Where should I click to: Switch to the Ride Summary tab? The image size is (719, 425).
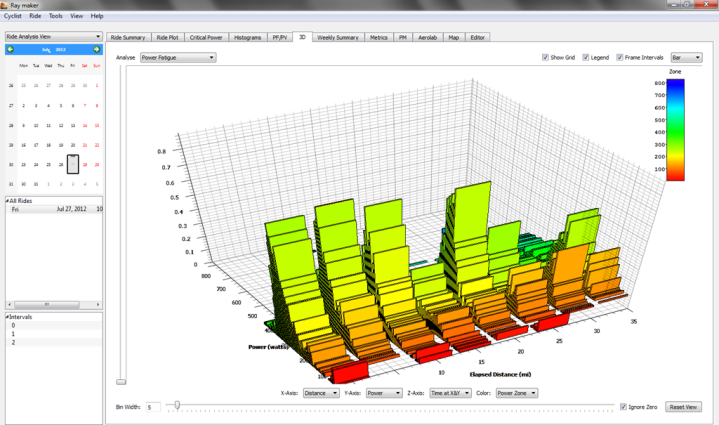(x=128, y=38)
